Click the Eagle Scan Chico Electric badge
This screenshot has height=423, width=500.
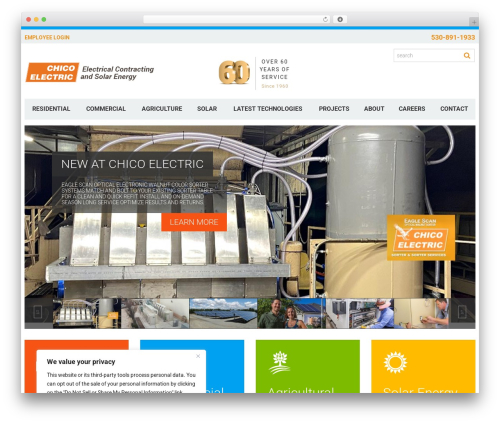tap(421, 237)
